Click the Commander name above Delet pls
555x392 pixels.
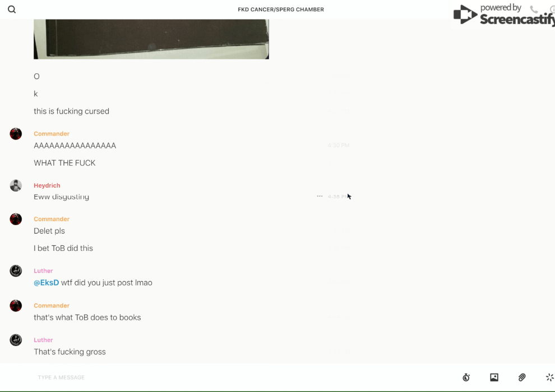click(52, 219)
